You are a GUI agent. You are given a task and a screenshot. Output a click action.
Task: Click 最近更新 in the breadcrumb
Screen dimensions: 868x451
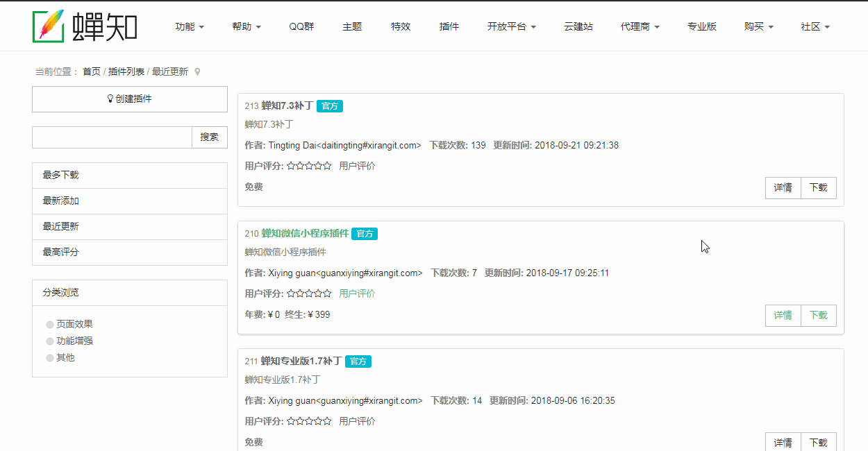point(170,71)
